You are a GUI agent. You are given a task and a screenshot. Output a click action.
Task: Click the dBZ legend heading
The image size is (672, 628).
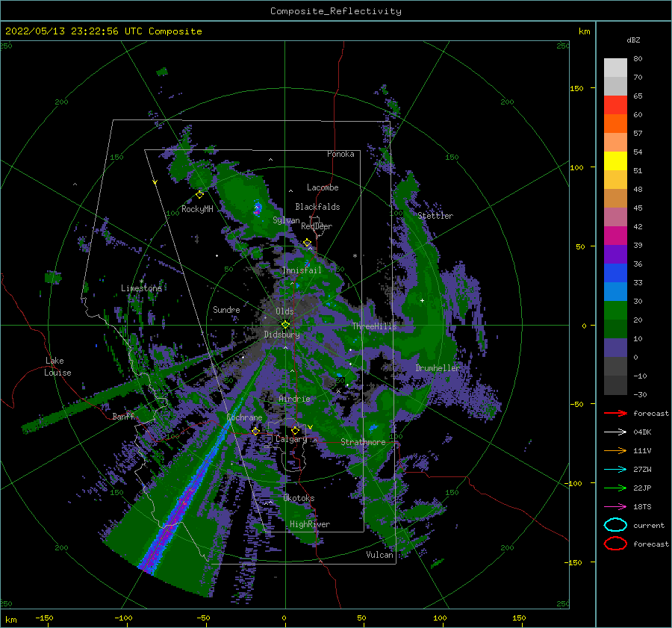[x=633, y=40]
